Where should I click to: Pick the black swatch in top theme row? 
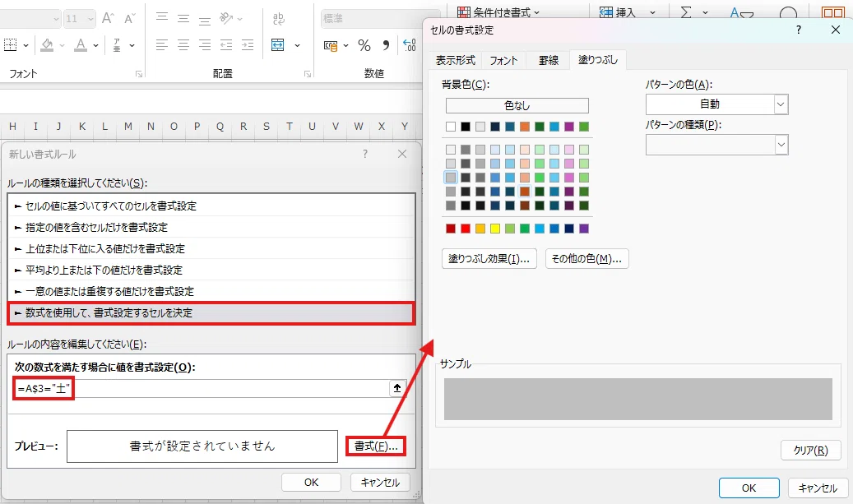pos(466,127)
